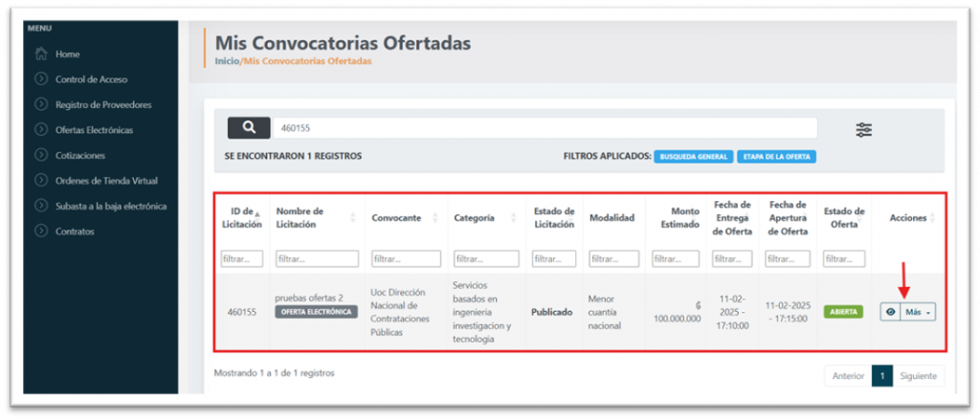980x420 pixels.
Task: Go to Siguiente page of results
Action: (920, 376)
